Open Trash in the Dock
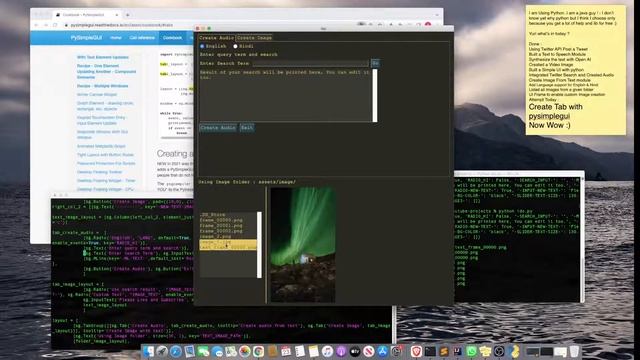 [x=574, y=351]
